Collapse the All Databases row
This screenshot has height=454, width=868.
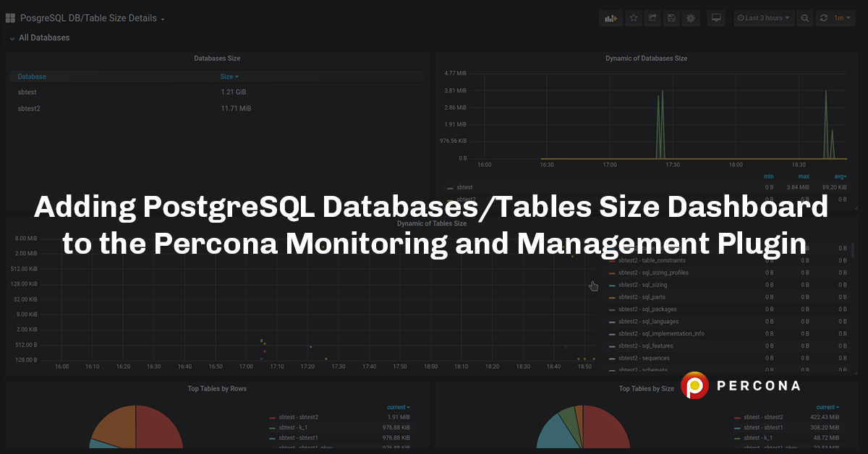40,38
